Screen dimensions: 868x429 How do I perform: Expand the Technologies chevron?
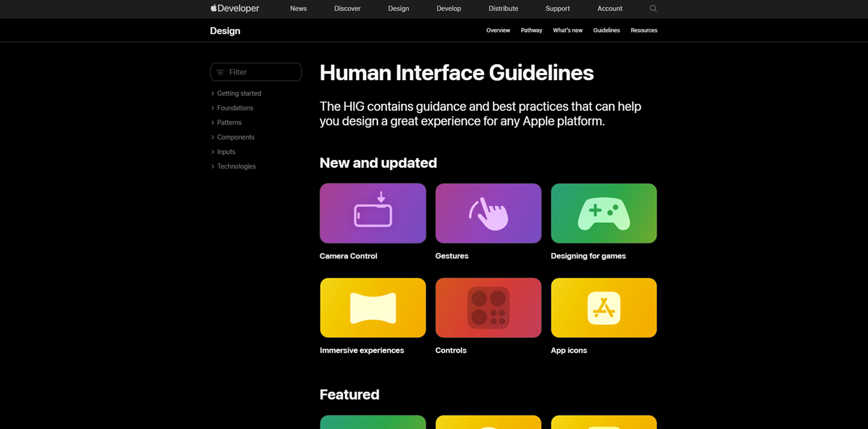click(213, 166)
